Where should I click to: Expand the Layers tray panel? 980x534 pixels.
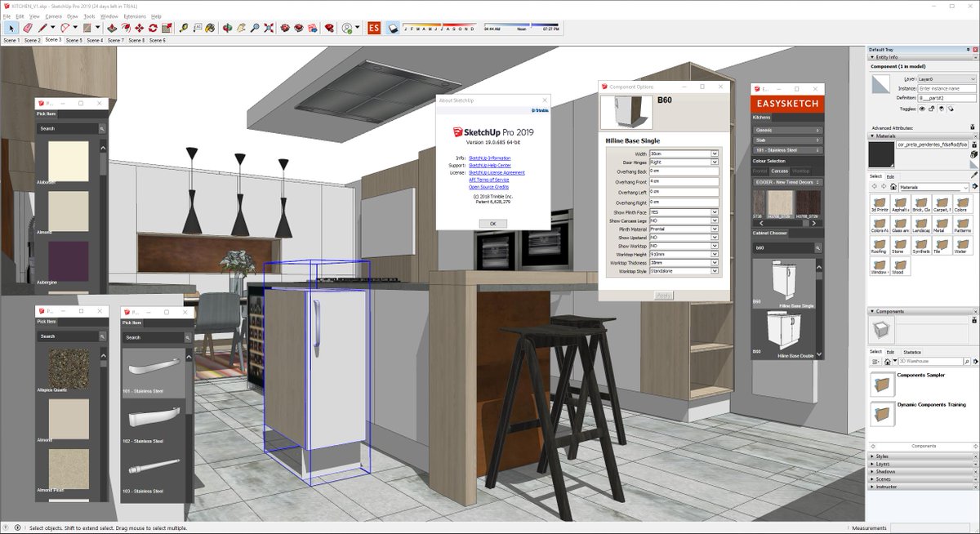922,464
